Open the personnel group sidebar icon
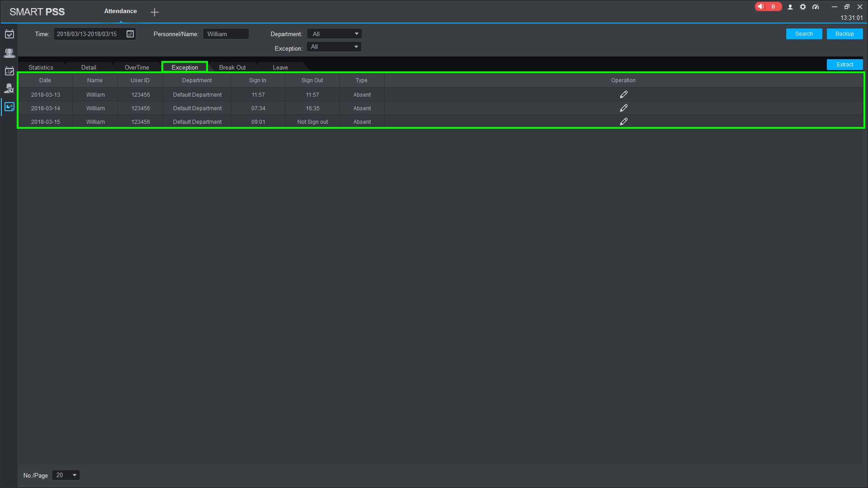The image size is (868, 488). 9,53
